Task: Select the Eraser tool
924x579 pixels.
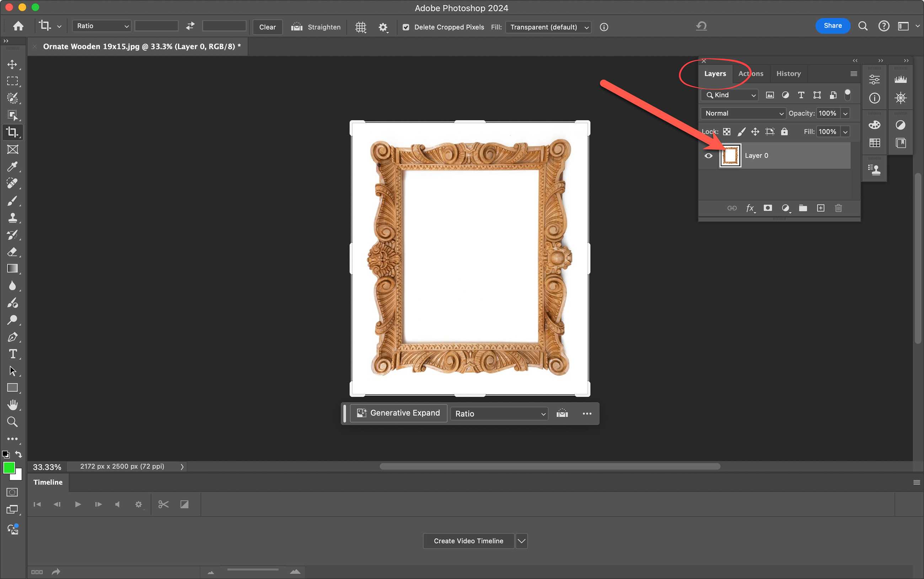Action: click(x=12, y=251)
